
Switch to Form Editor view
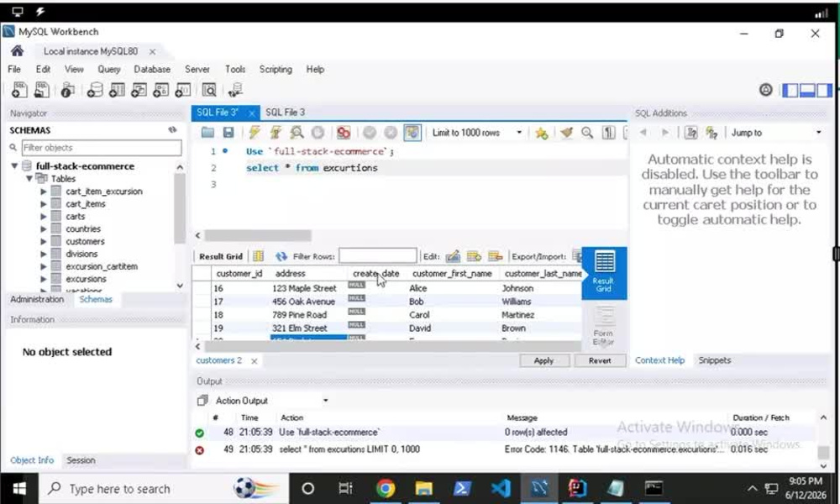[x=604, y=326]
